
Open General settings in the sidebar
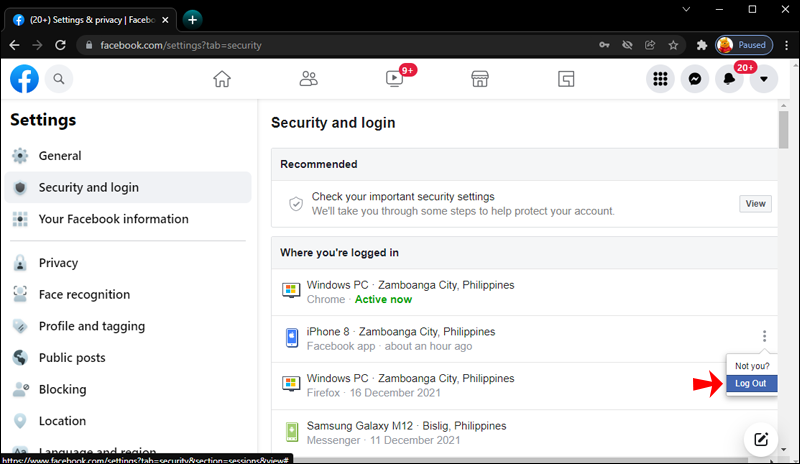pos(60,156)
